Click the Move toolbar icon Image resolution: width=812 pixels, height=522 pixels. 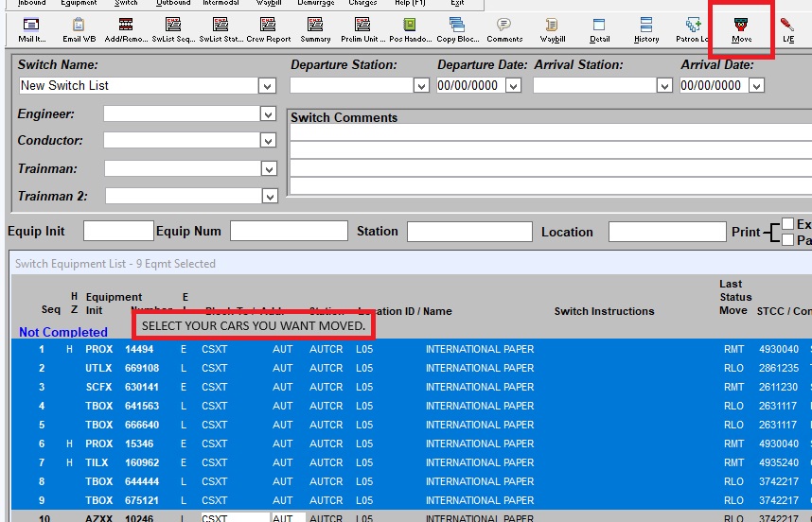pos(741,30)
